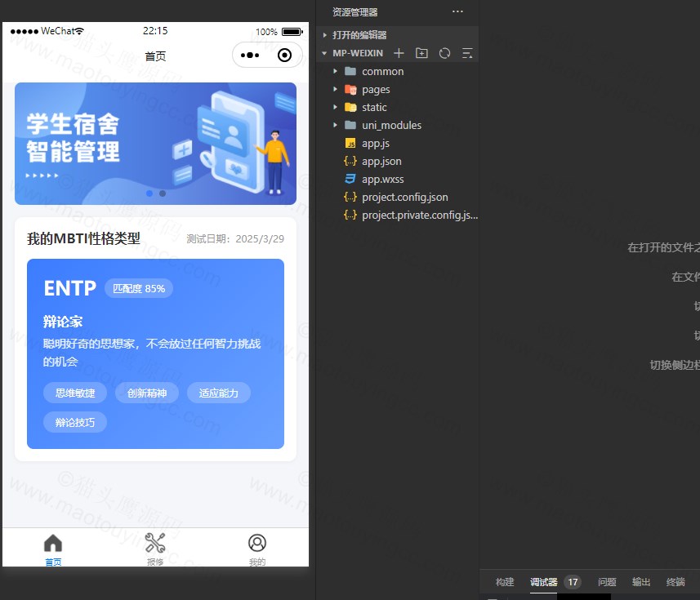The height and width of the screenshot is (600, 700).
Task: Tap the ENTP personality type heading
Action: point(70,289)
